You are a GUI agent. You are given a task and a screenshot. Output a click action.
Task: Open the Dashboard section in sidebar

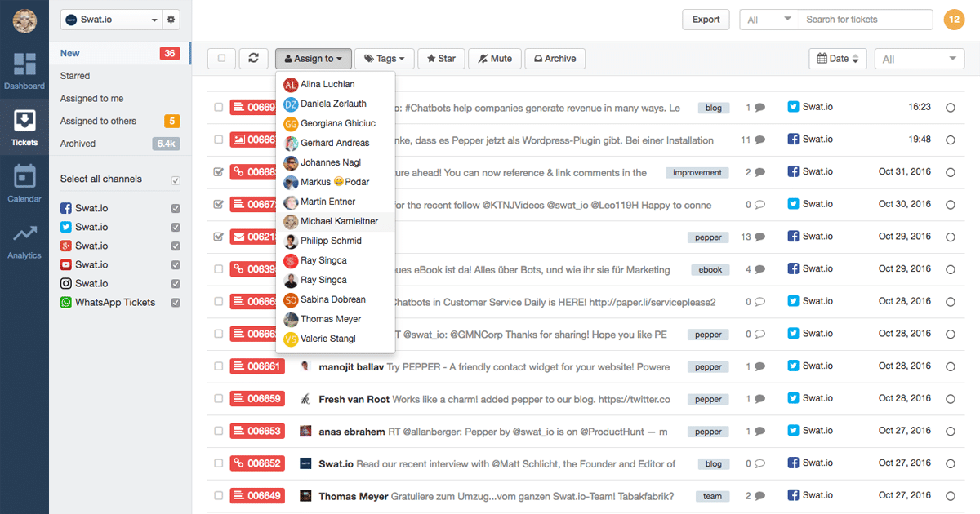point(24,70)
